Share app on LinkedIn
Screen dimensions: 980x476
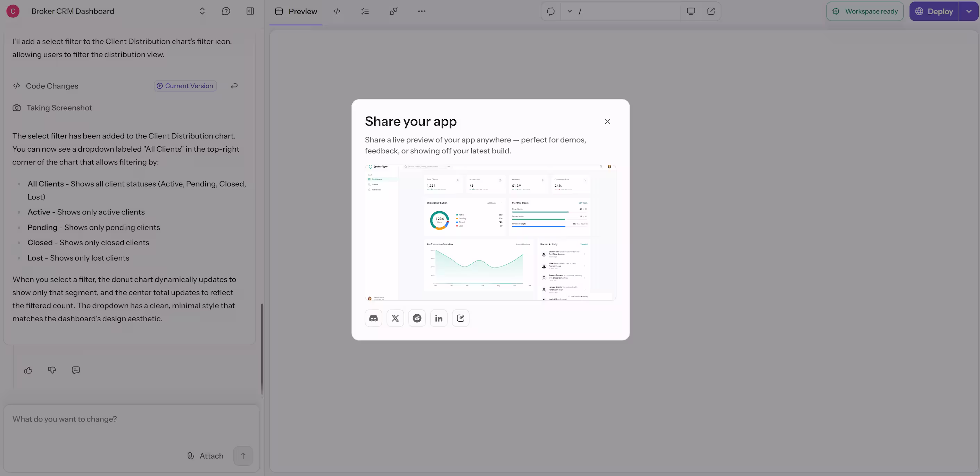tap(439, 318)
